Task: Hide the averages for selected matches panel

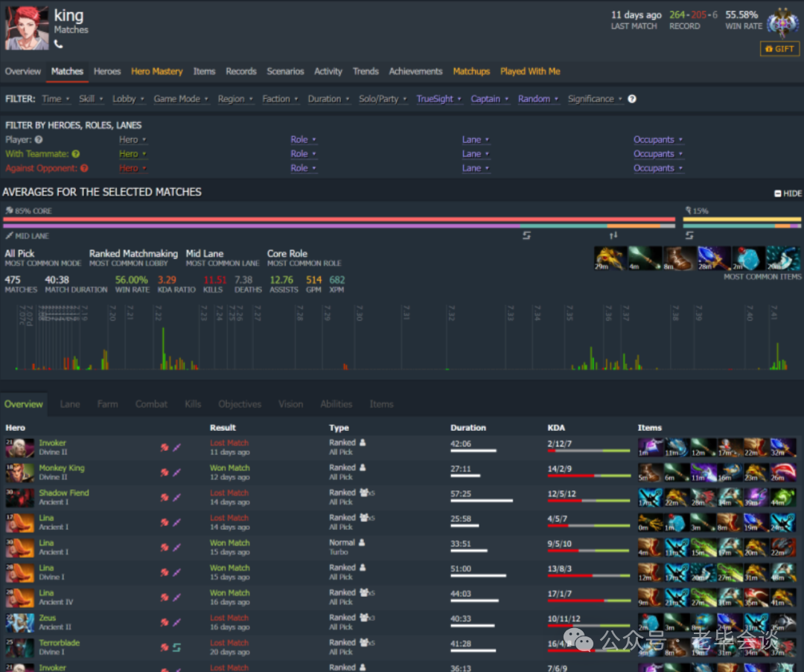Action: [x=788, y=193]
